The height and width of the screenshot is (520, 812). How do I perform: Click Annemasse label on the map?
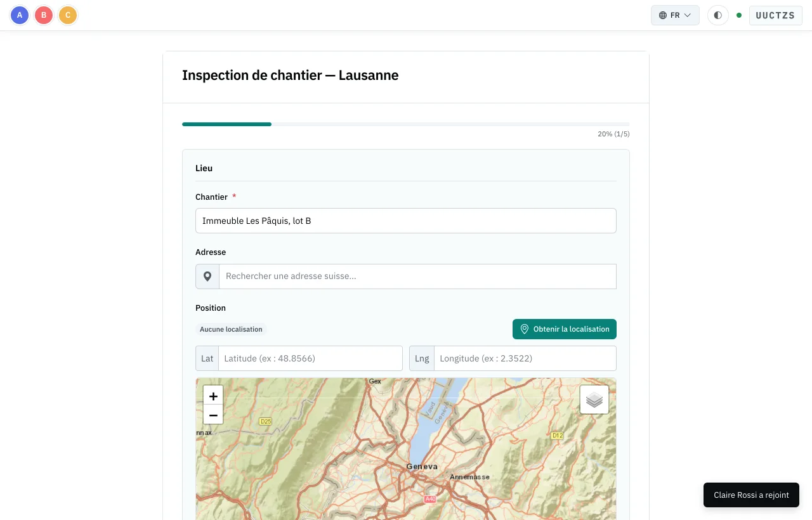pyautogui.click(x=470, y=477)
